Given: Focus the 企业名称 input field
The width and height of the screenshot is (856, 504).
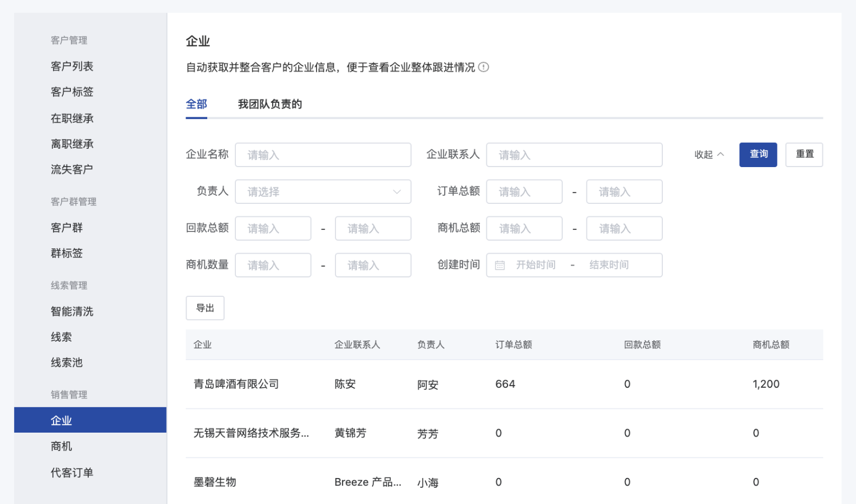Looking at the screenshot, I should click(323, 155).
